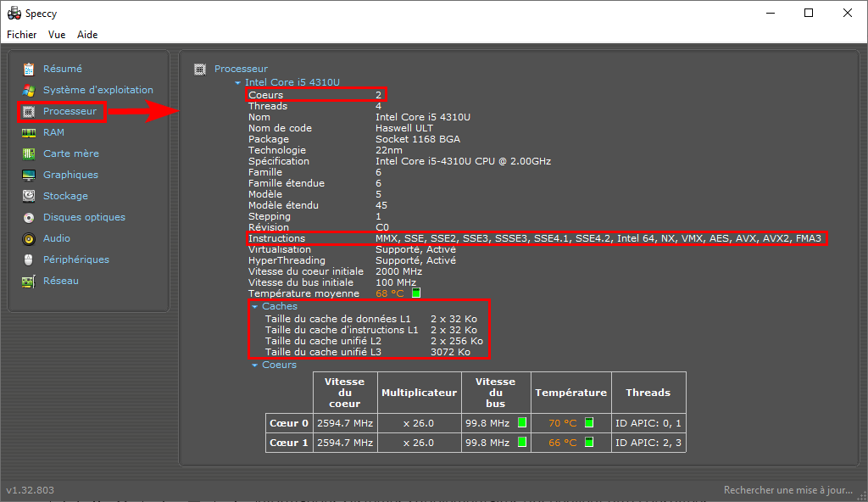
Task: Click the Réseau network card icon
Action: (29, 281)
